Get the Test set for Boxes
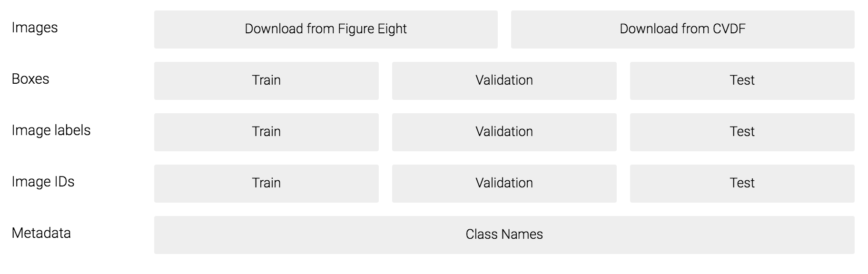Screen dimensions: 868x274 click(x=742, y=80)
